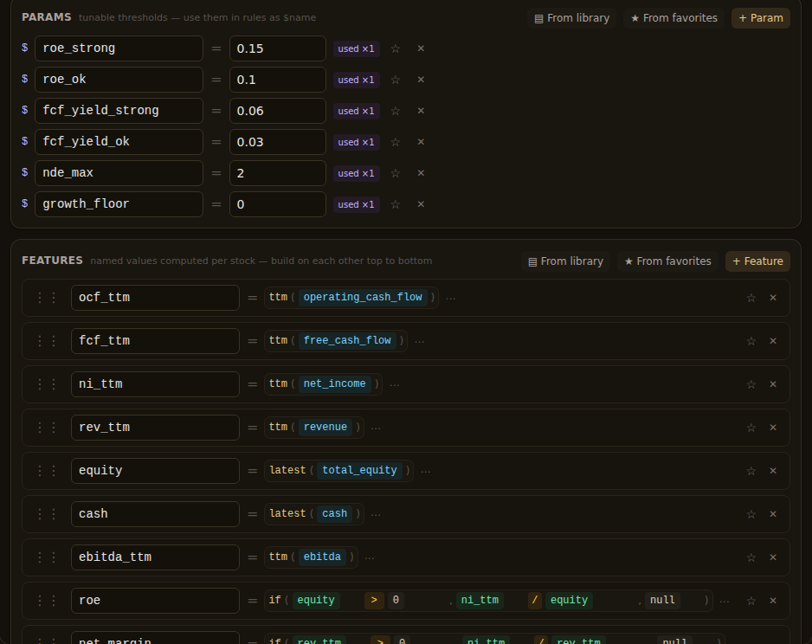Image resolution: width=812 pixels, height=644 pixels.
Task: Favorite the roe_strong param star
Action: [396, 48]
